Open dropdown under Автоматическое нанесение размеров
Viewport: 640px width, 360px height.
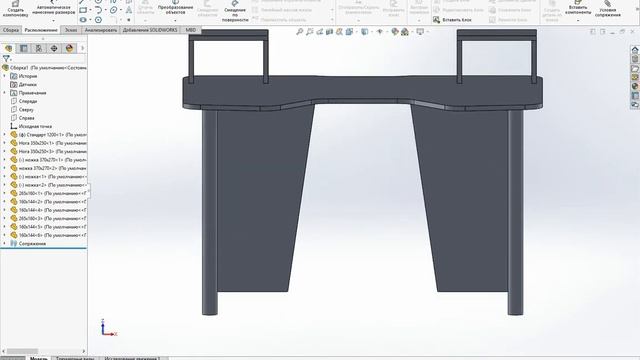point(53,20)
